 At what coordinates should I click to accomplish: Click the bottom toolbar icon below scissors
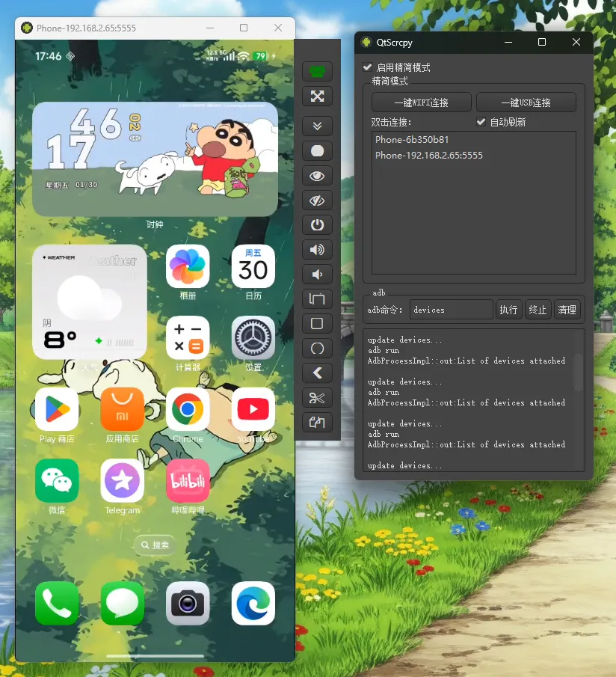tap(317, 422)
